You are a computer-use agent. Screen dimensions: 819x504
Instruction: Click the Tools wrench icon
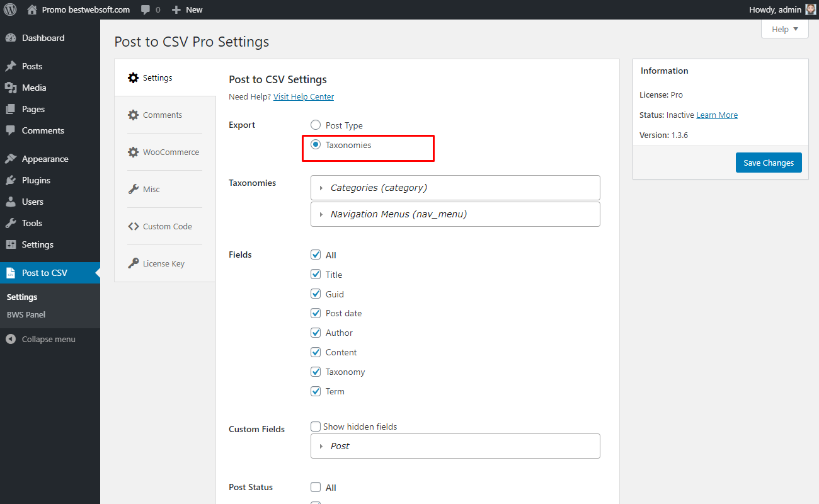11,223
